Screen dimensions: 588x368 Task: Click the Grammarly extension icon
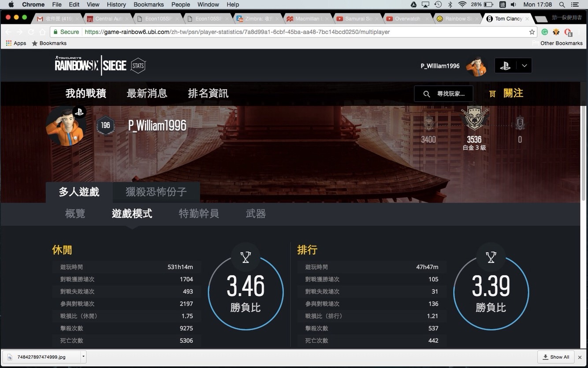pos(545,32)
